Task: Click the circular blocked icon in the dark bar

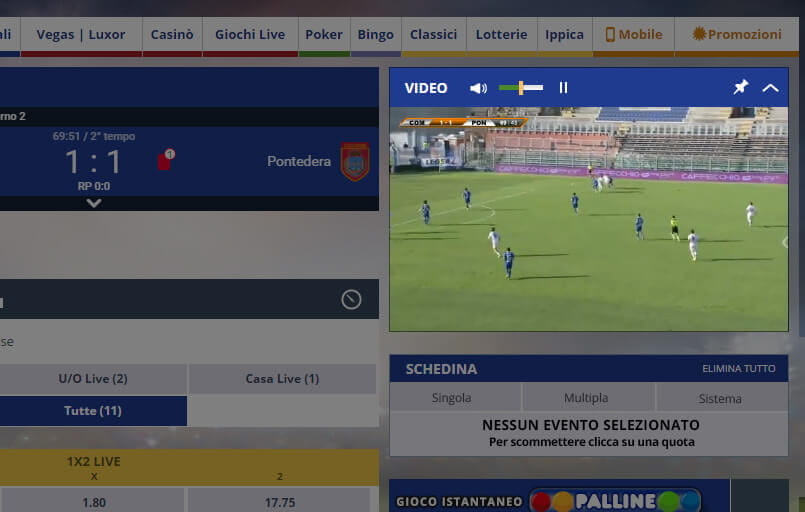Action: pos(351,299)
